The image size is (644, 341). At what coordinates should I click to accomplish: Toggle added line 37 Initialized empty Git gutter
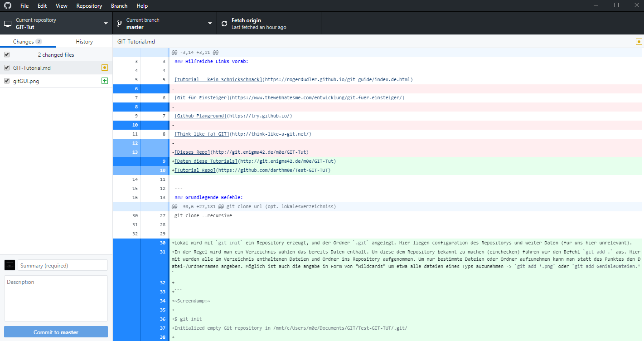tap(140, 328)
